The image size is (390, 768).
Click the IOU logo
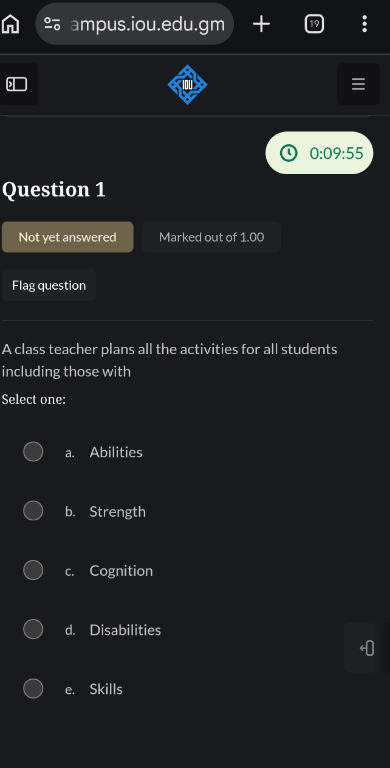[187, 84]
